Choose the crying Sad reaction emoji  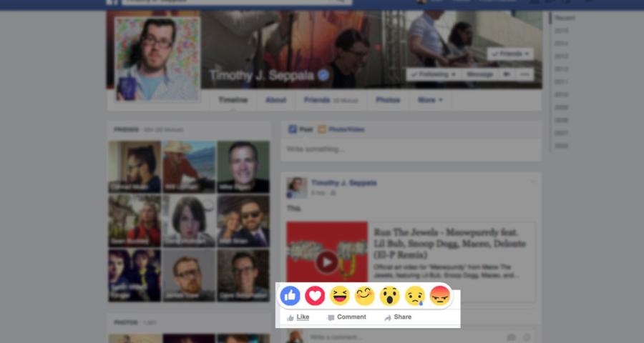415,295
